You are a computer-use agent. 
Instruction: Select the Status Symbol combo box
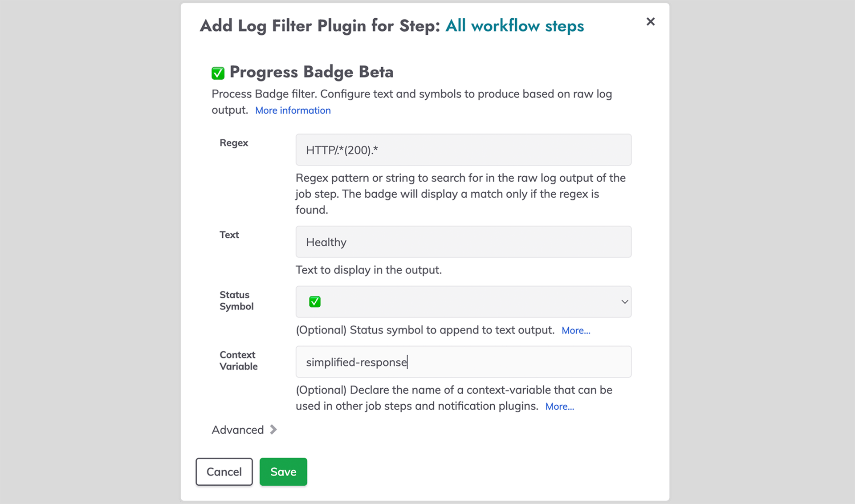pyautogui.click(x=463, y=302)
